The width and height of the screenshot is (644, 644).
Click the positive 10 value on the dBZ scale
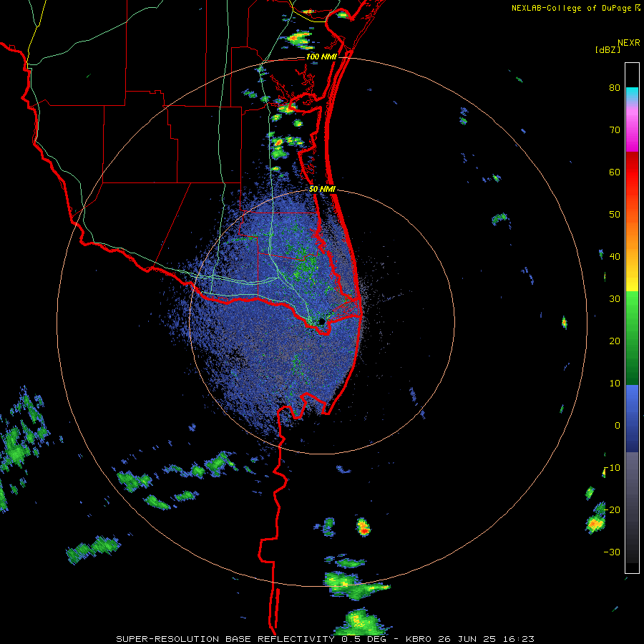point(615,384)
